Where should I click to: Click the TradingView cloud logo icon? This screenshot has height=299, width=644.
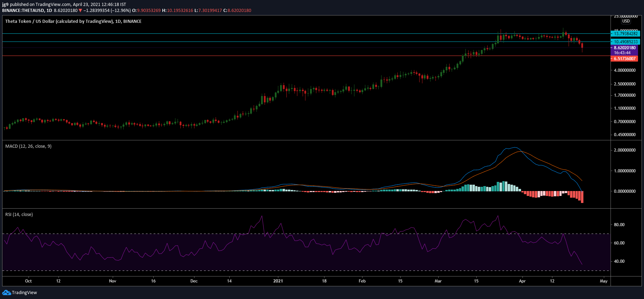6,293
